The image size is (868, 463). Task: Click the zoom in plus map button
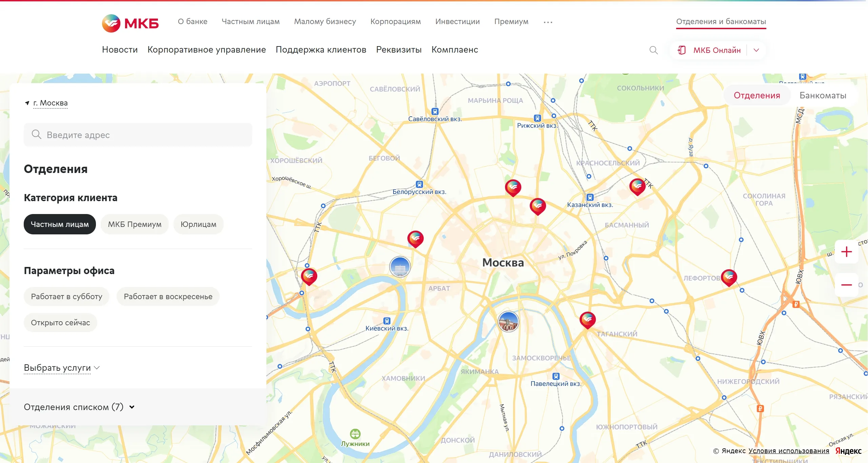(x=846, y=252)
